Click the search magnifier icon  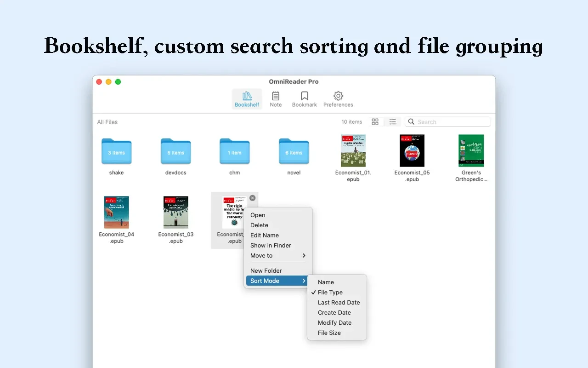[411, 121]
